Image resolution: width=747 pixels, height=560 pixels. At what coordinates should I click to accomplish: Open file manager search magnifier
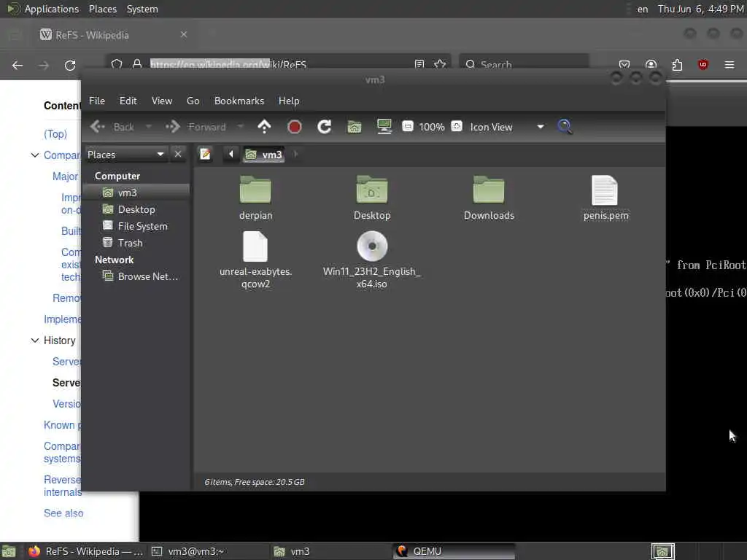point(565,127)
